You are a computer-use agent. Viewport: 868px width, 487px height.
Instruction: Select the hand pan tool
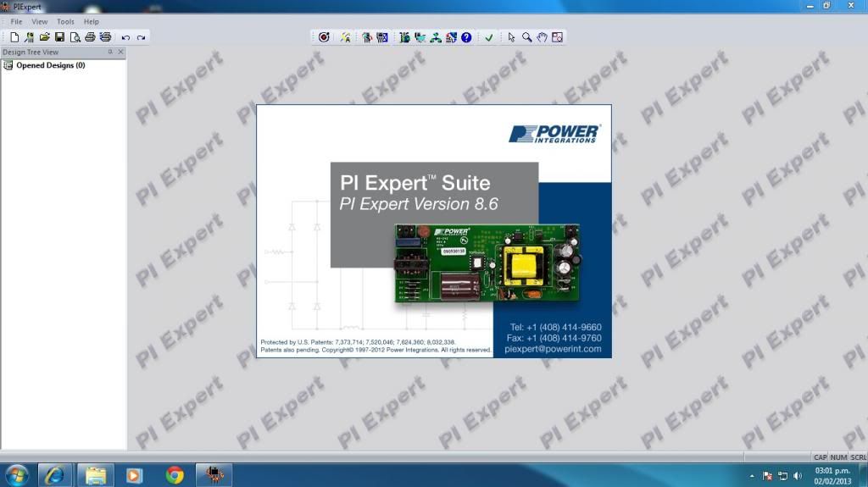[542, 37]
